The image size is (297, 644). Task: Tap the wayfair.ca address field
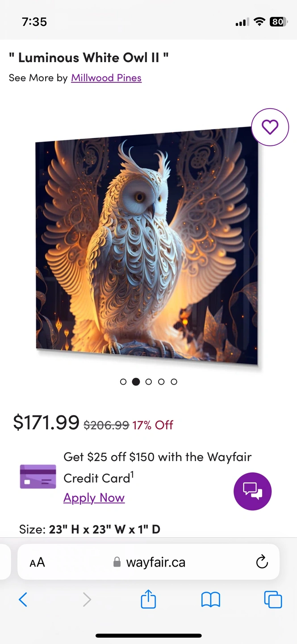(148, 562)
